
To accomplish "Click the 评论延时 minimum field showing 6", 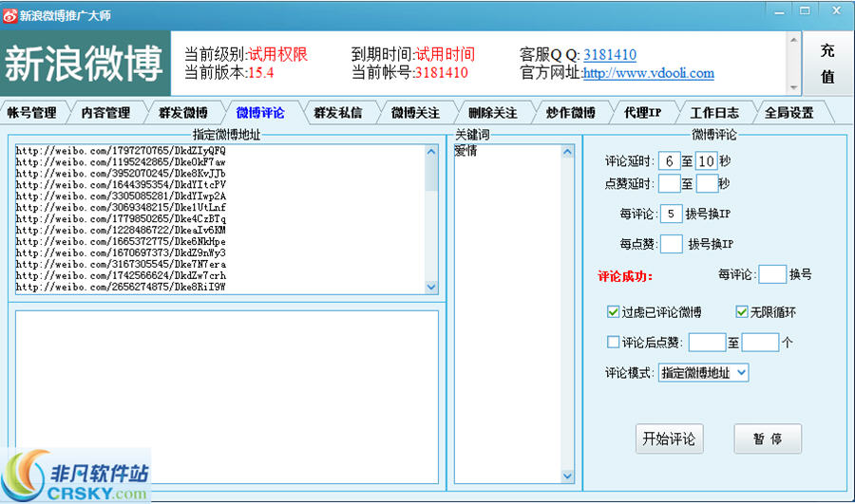I will [x=669, y=160].
